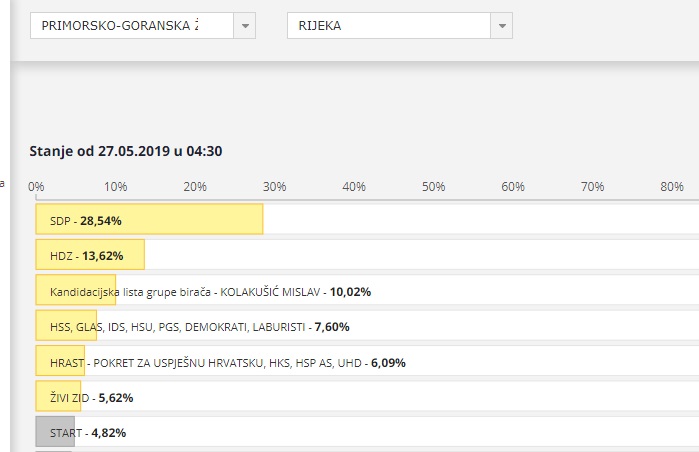Click the 10,02% percentage text
Image resolution: width=699 pixels, height=452 pixels.
point(350,292)
